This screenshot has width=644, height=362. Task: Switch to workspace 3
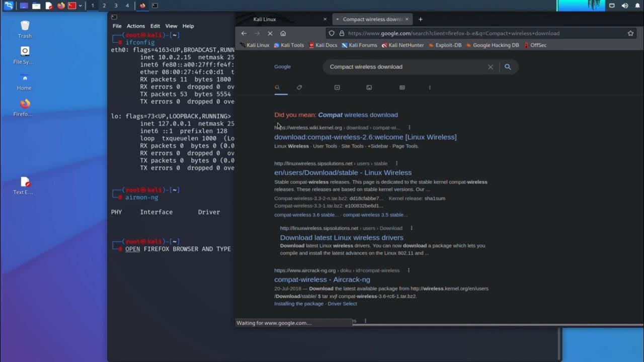[116, 6]
